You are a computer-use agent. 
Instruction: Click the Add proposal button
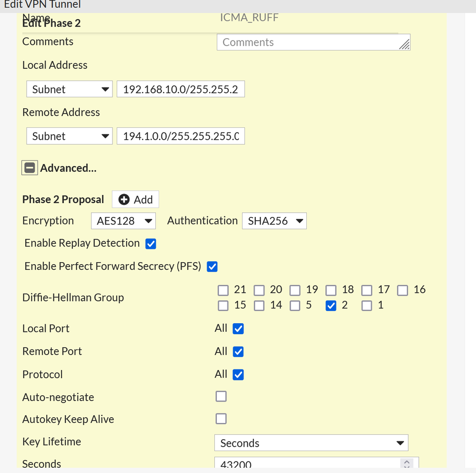click(135, 200)
